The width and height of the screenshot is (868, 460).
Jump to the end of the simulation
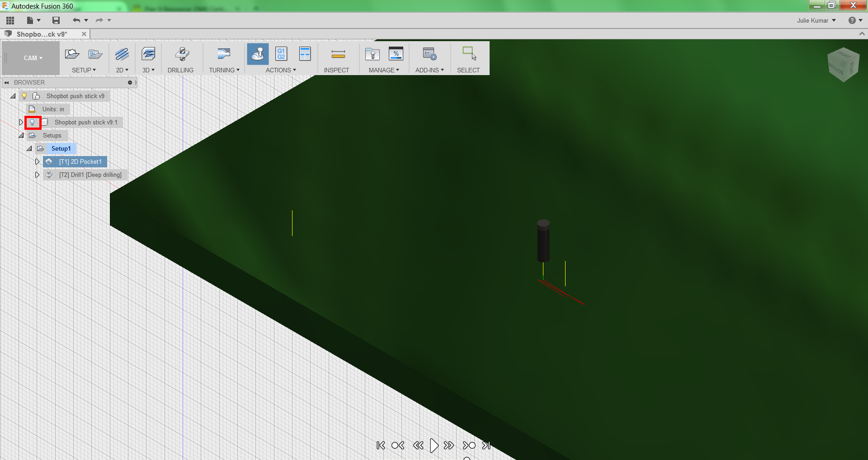486,446
